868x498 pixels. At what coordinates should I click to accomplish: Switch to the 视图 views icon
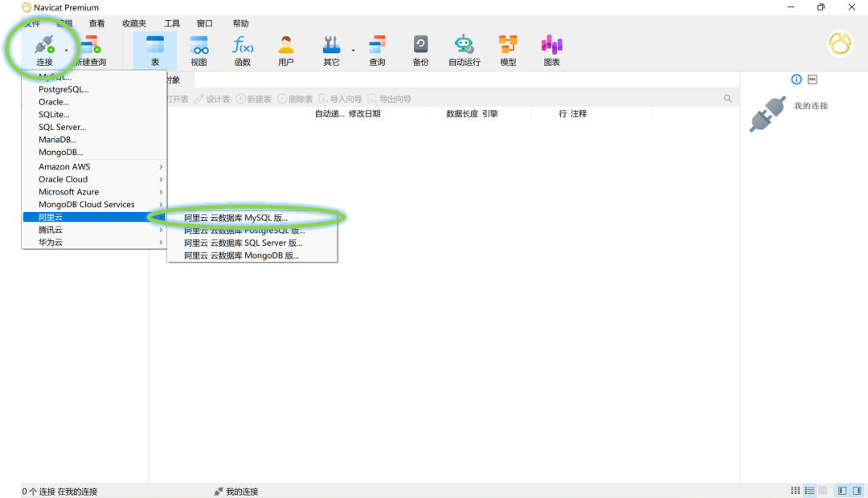coord(199,45)
